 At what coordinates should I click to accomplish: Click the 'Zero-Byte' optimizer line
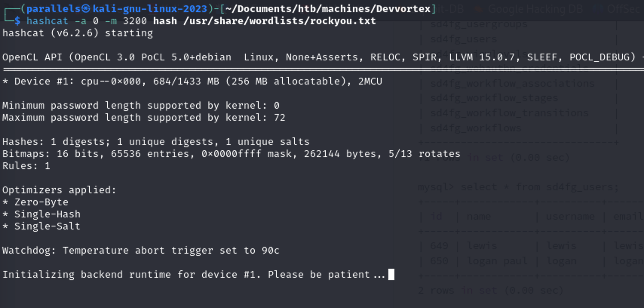click(35, 202)
